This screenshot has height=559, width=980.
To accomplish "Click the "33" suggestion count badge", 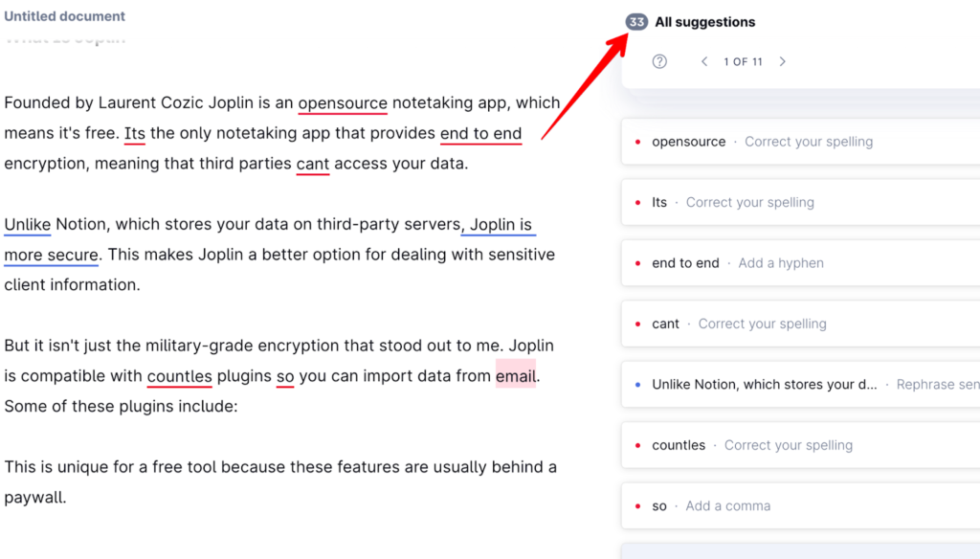I will pos(635,21).
